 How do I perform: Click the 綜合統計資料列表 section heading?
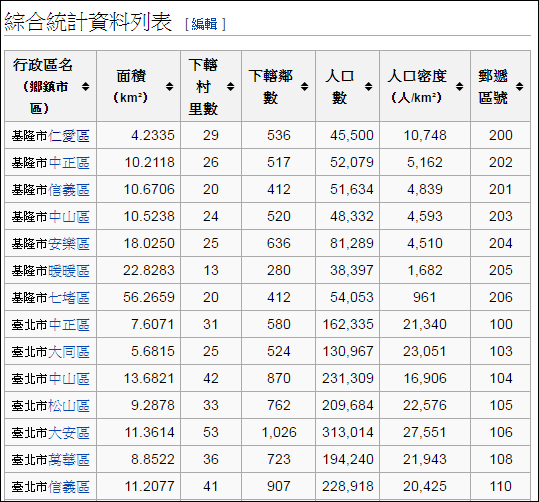88,22
